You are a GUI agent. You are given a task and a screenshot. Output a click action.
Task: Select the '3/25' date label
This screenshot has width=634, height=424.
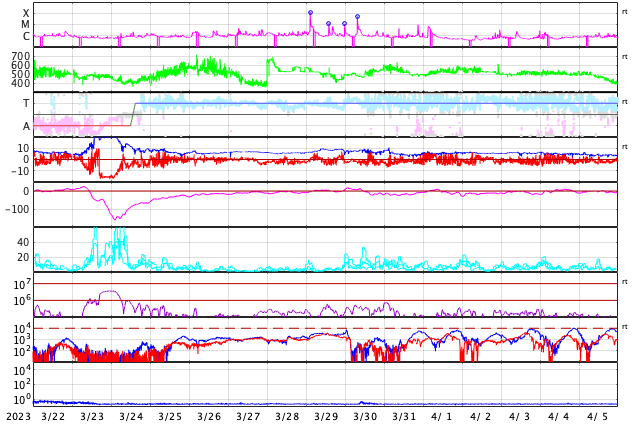[170, 417]
